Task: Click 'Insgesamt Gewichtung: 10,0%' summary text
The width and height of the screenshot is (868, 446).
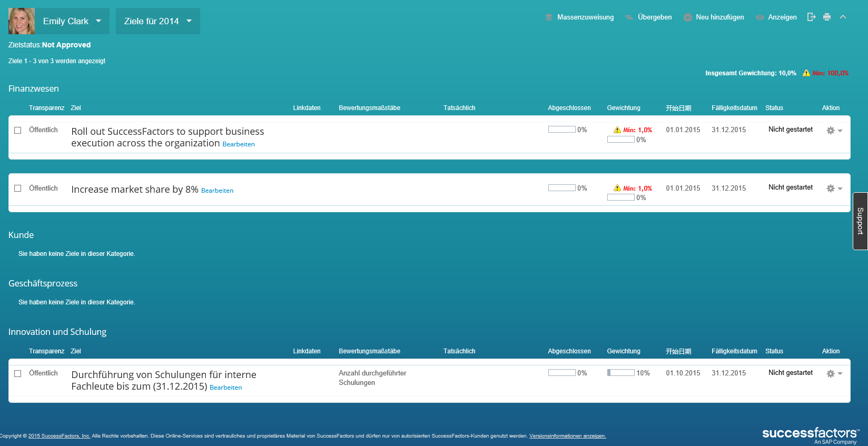Action: pos(751,73)
